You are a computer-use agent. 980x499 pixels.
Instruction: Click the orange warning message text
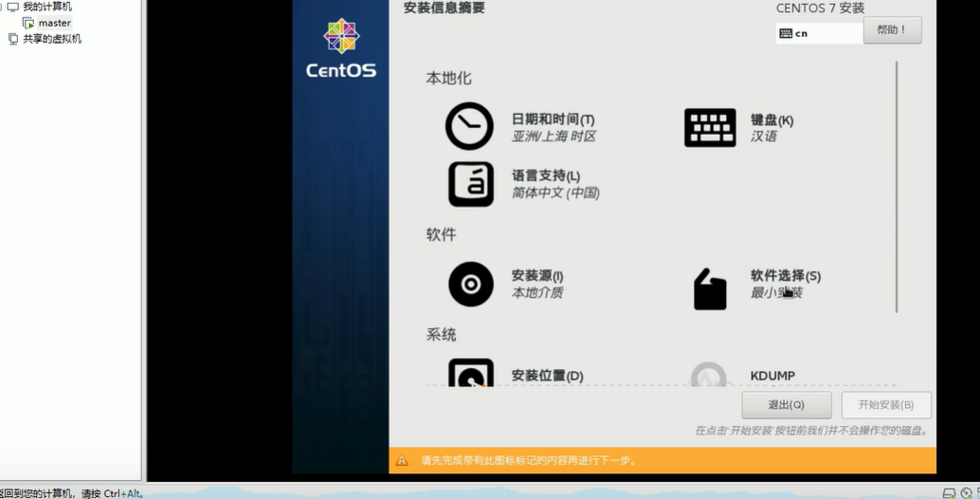(529, 461)
